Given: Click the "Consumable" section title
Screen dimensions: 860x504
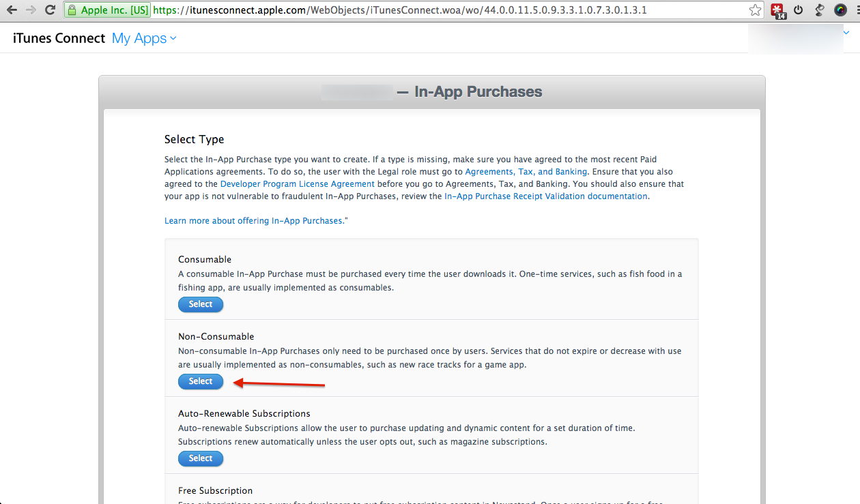Looking at the screenshot, I should pyautogui.click(x=205, y=259).
